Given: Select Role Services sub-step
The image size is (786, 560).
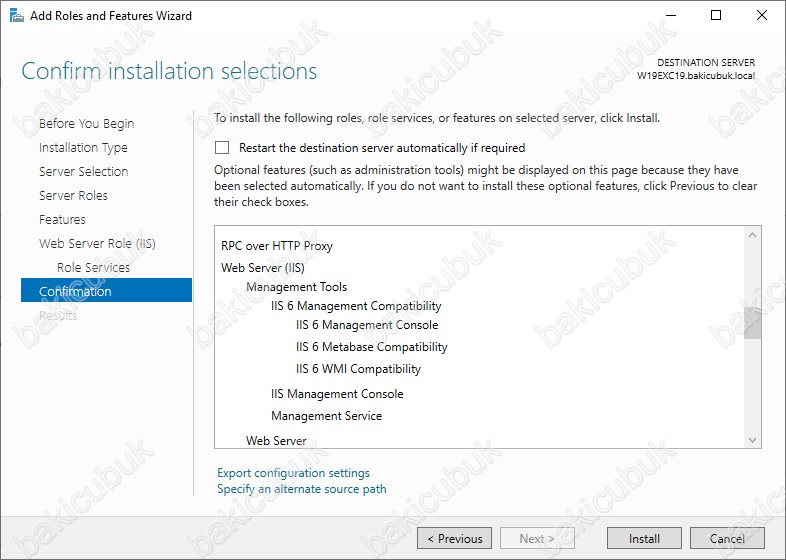Looking at the screenshot, I should (93, 268).
